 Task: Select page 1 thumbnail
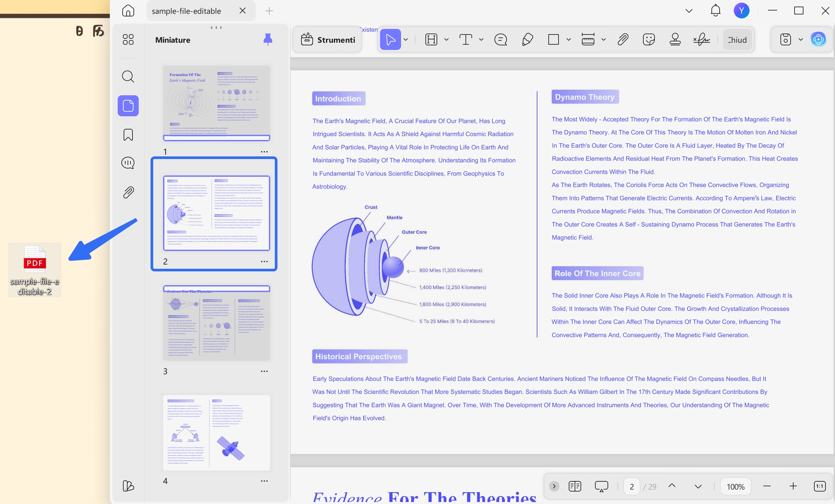coord(217,103)
